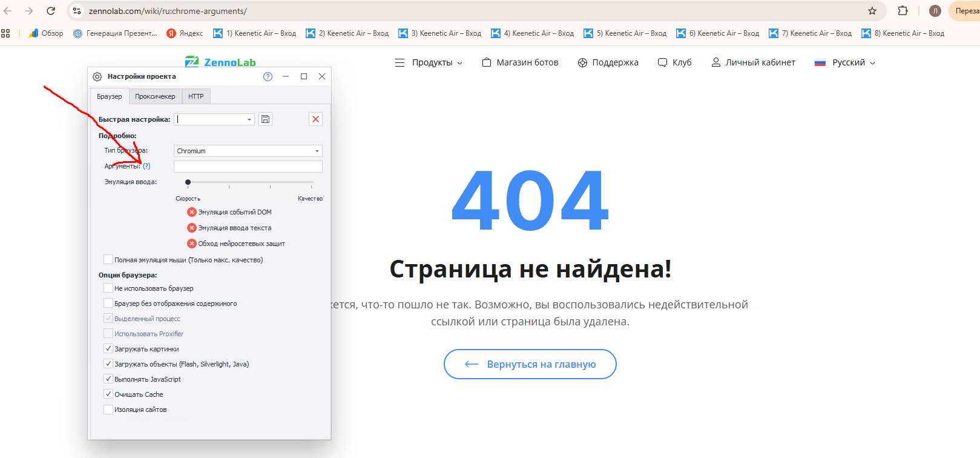
Task: Save the quick setting with floppy disk icon
Action: [265, 119]
